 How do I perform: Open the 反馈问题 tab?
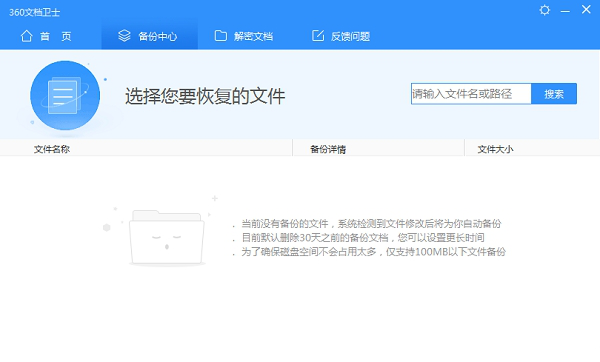pyautogui.click(x=341, y=36)
